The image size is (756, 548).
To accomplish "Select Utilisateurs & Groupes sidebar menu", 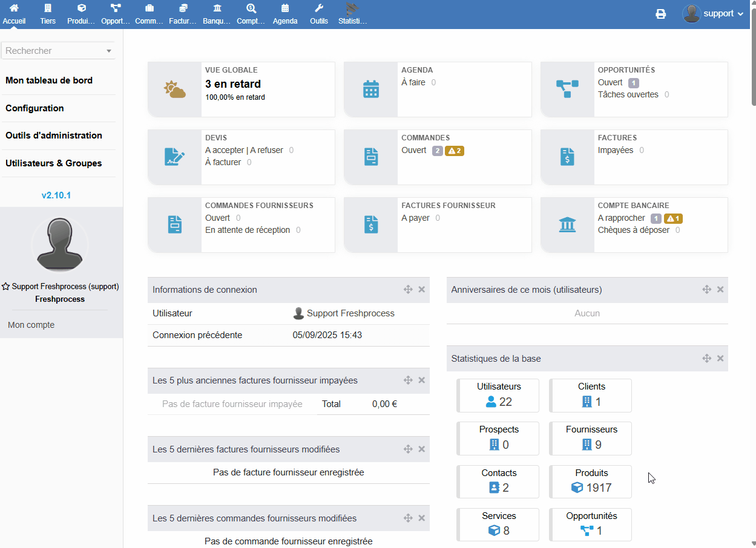I will 53,163.
